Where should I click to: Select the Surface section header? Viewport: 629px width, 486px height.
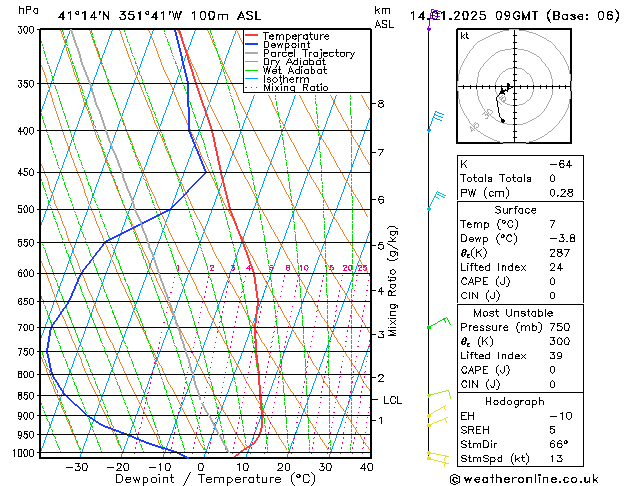point(515,210)
